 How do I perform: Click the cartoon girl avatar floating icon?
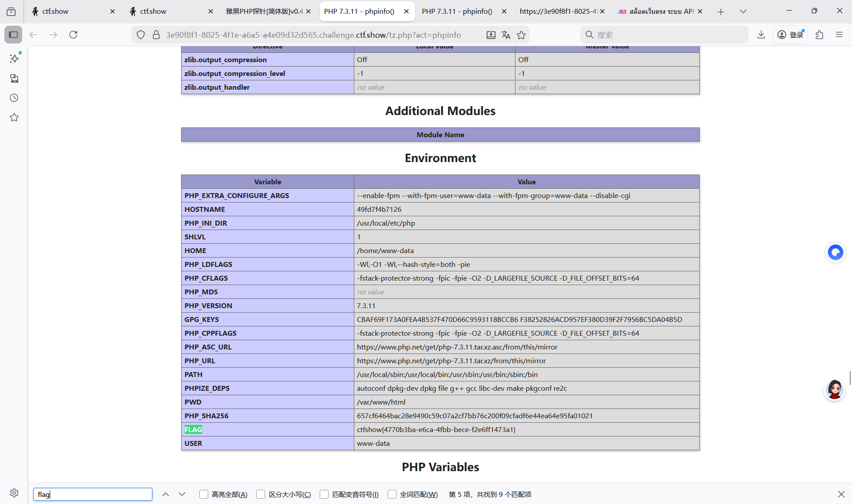click(834, 390)
